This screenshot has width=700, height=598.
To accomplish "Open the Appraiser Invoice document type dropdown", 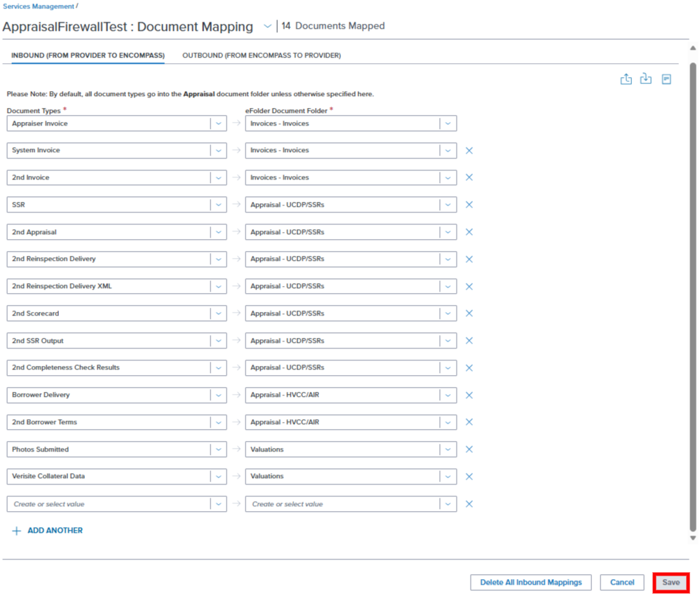I will point(218,123).
